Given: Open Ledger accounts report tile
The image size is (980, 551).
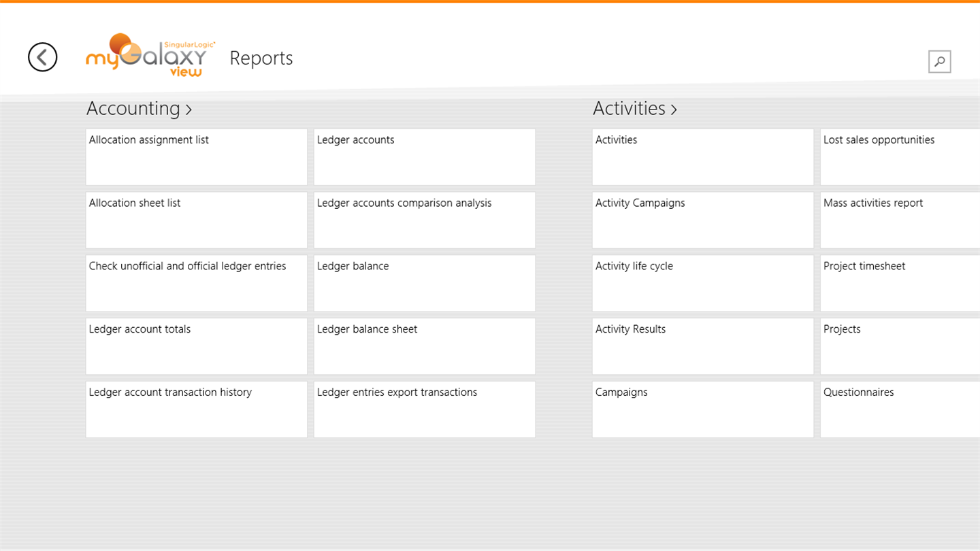Looking at the screenshot, I should pyautogui.click(x=424, y=156).
